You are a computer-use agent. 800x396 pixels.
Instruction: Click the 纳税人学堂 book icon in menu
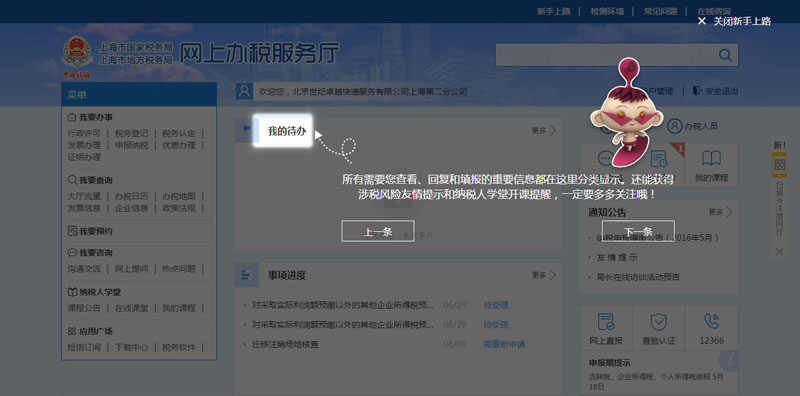(72, 292)
